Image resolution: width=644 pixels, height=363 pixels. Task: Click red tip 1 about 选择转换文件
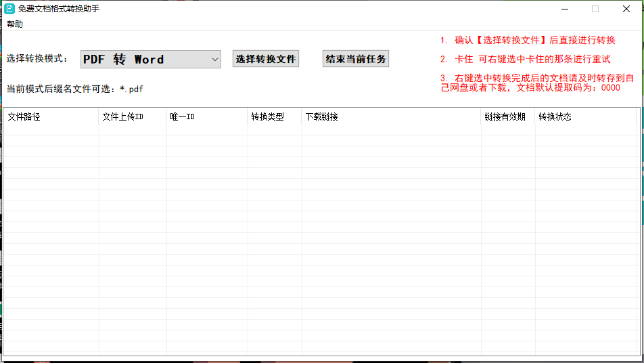528,40
